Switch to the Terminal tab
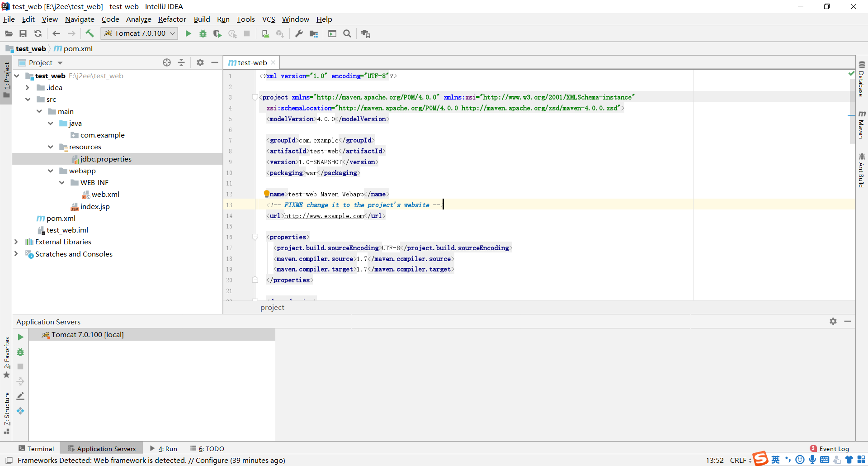Screen dimensions: 868x466 click(36, 448)
